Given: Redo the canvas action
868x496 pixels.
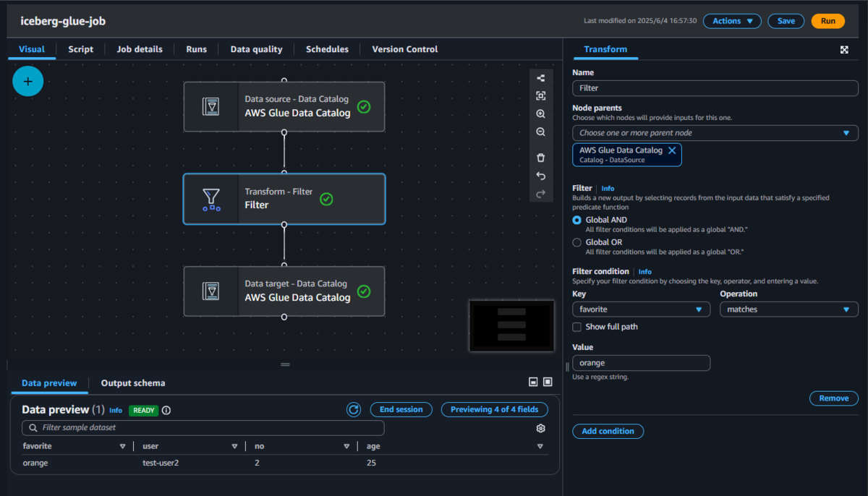Looking at the screenshot, I should tap(540, 194).
